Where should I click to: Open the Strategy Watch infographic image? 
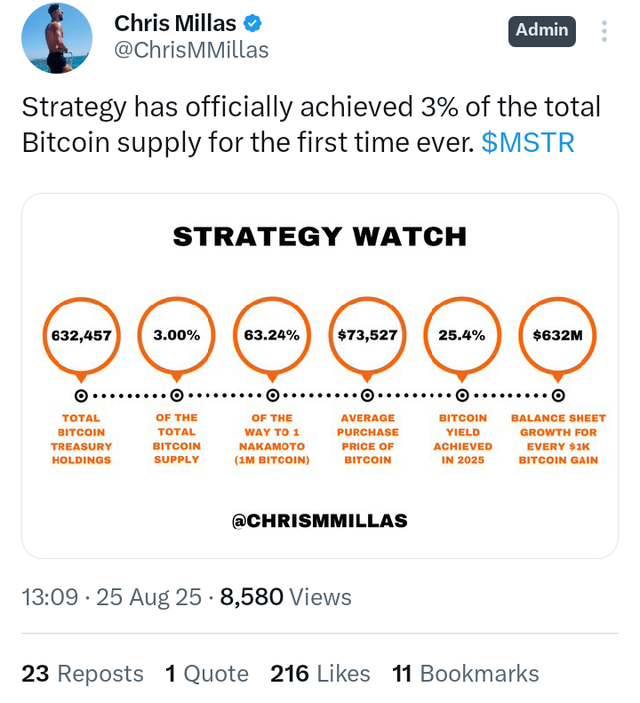[320, 376]
